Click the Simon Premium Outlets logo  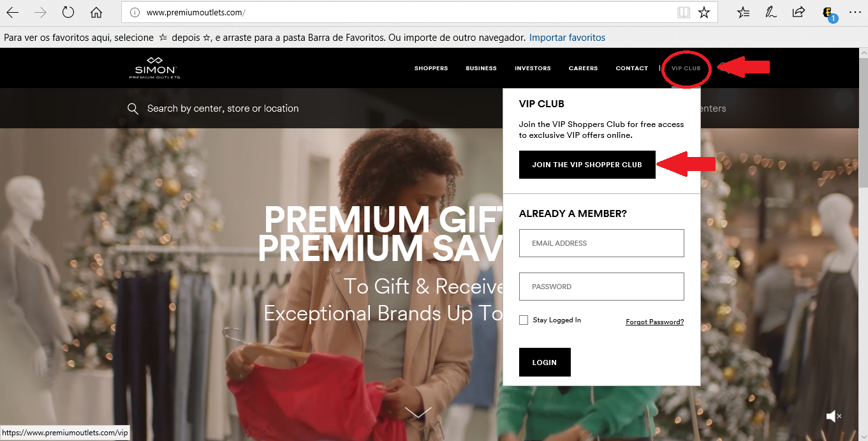point(154,68)
